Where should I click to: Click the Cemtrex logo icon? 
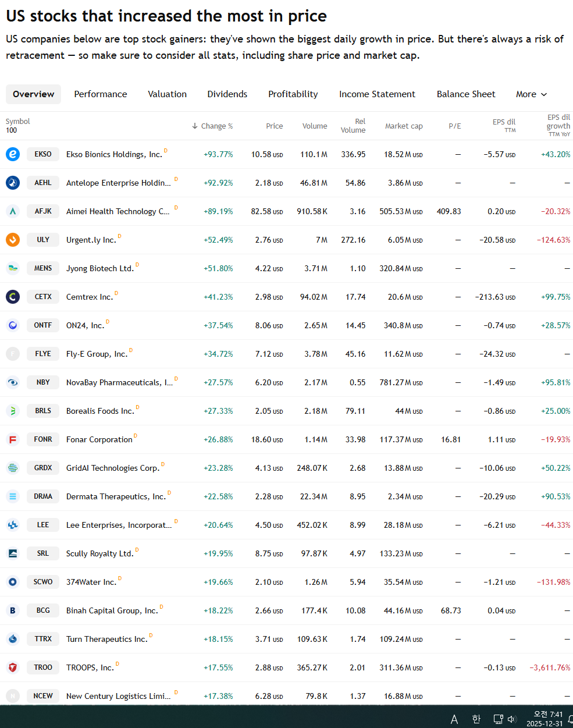[13, 297]
